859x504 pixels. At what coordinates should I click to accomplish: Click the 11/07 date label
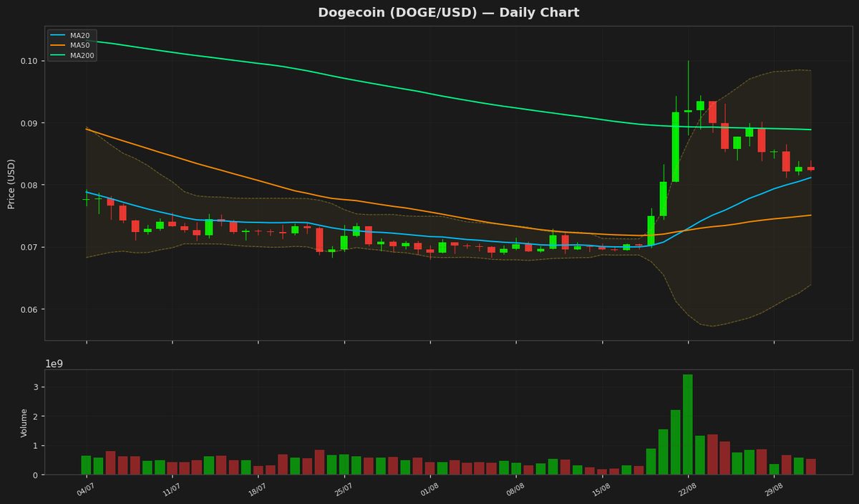coord(171,490)
